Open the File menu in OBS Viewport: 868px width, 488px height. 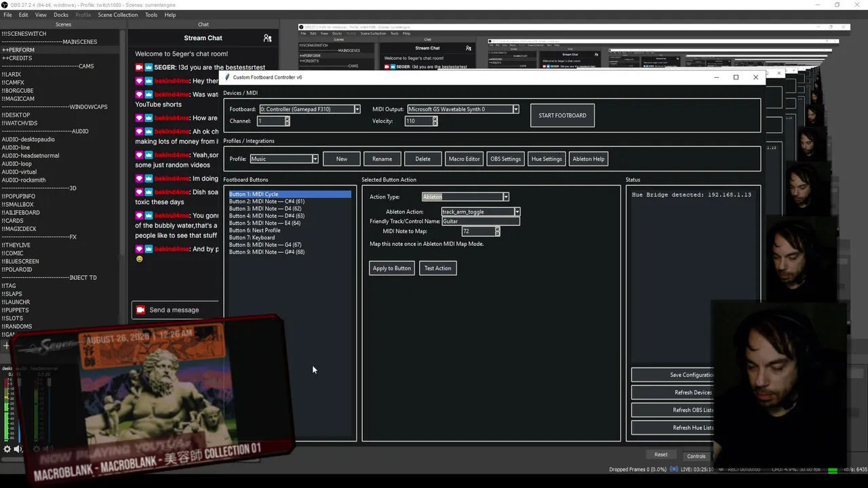click(x=7, y=15)
